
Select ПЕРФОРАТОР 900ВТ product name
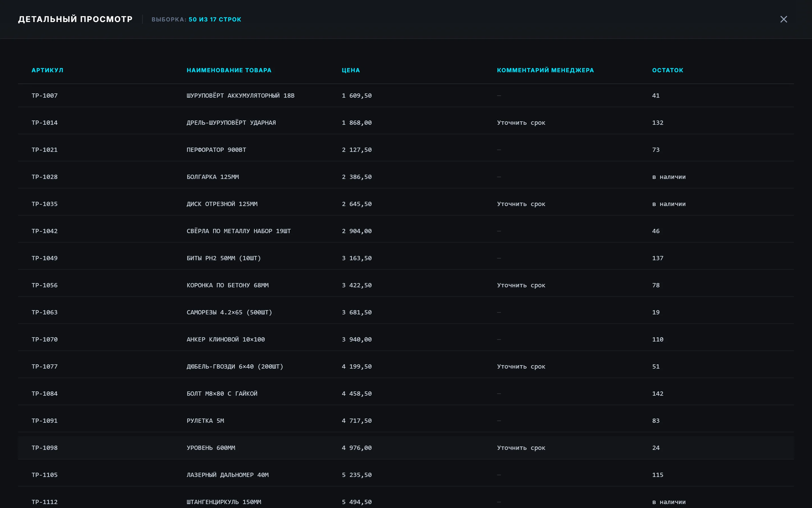(x=217, y=150)
